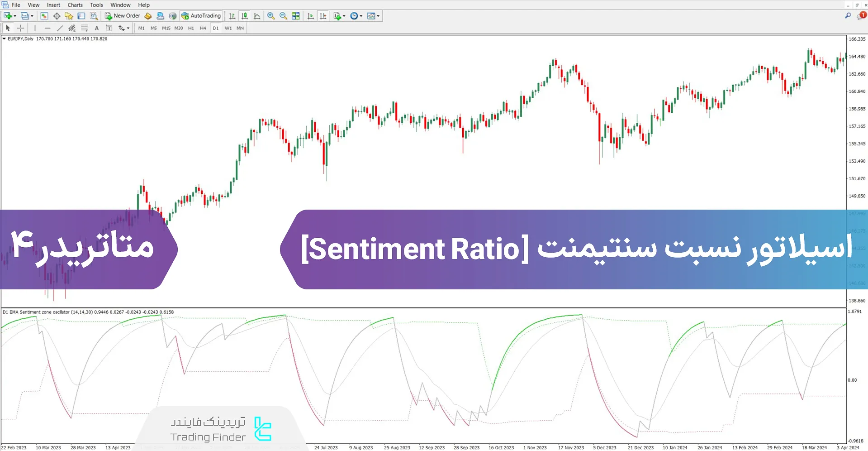The width and height of the screenshot is (868, 451).
Task: Open the Charts menu
Action: coord(74,5)
